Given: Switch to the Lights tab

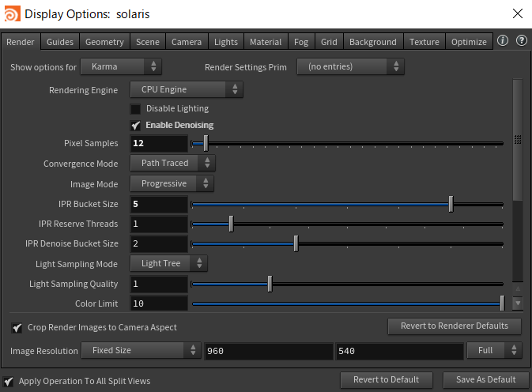Looking at the screenshot, I should point(226,42).
